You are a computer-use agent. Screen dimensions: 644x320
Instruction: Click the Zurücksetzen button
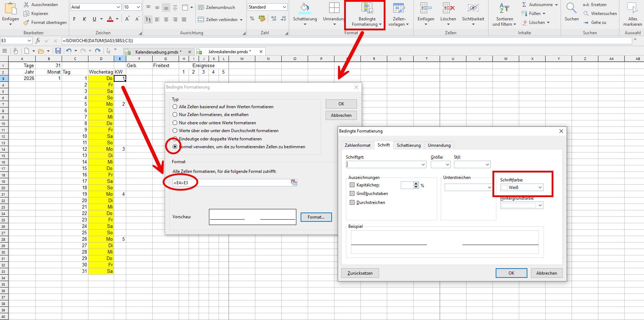tap(360, 273)
